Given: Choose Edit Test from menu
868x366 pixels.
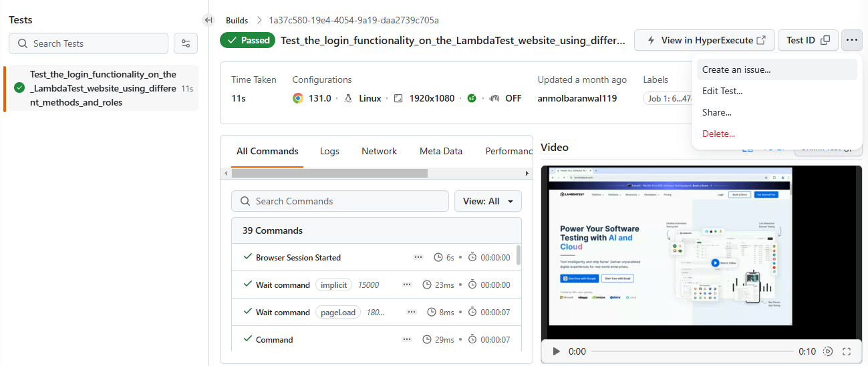Looking at the screenshot, I should point(776,91).
